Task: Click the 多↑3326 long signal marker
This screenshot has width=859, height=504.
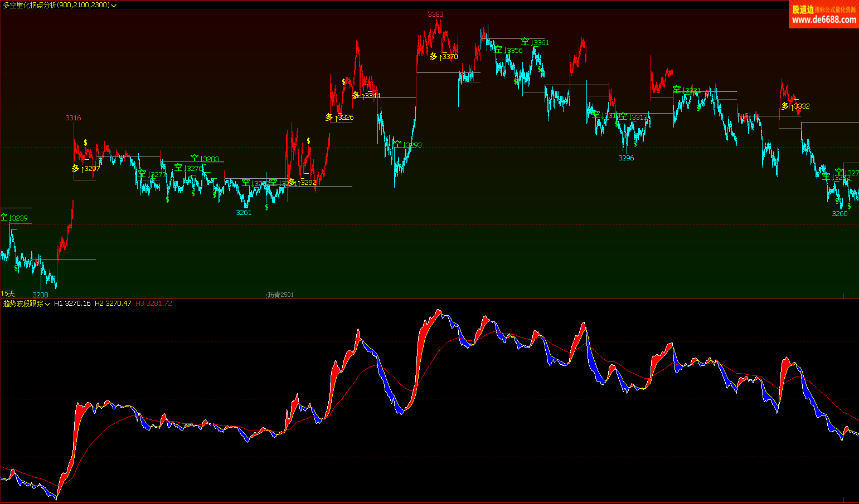Action: click(339, 117)
